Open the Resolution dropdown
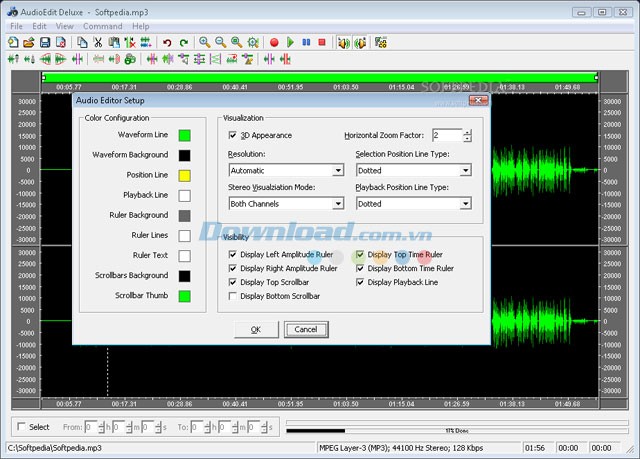The image size is (640, 459). pyautogui.click(x=337, y=171)
